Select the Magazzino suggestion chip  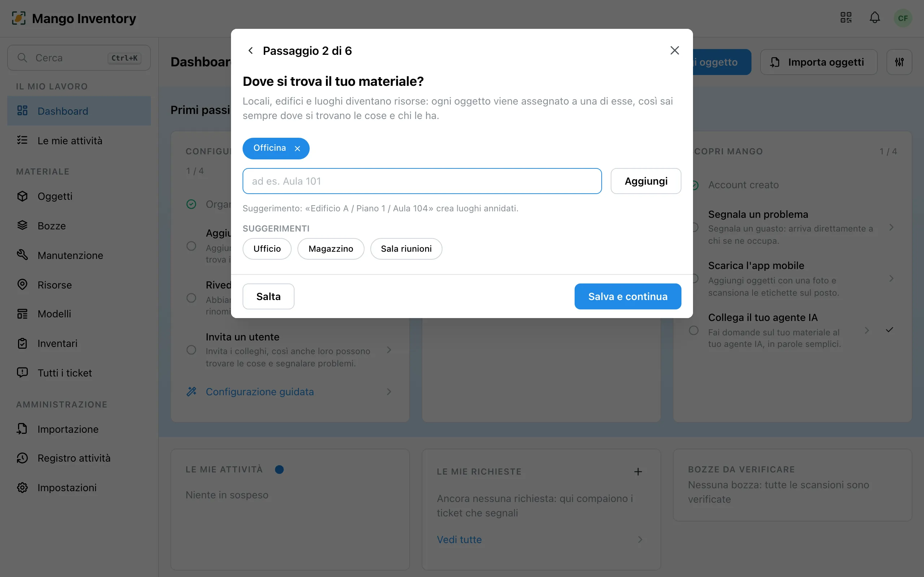[331, 249]
